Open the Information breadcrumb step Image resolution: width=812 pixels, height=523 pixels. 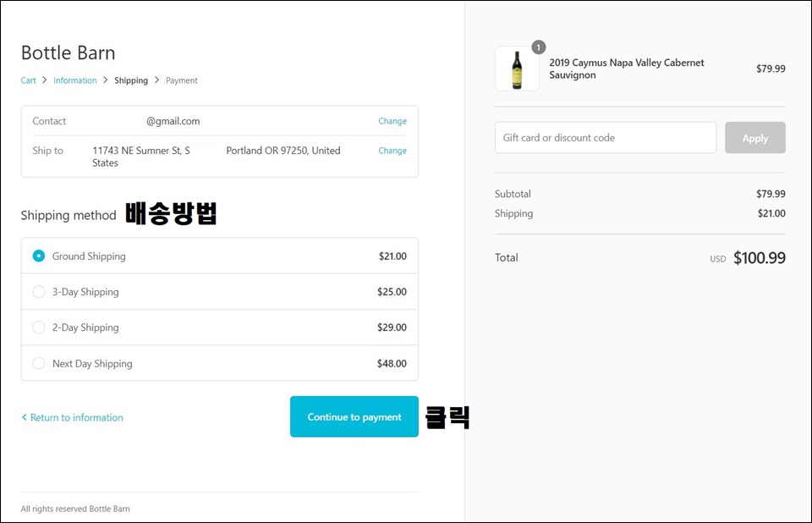pos(75,80)
